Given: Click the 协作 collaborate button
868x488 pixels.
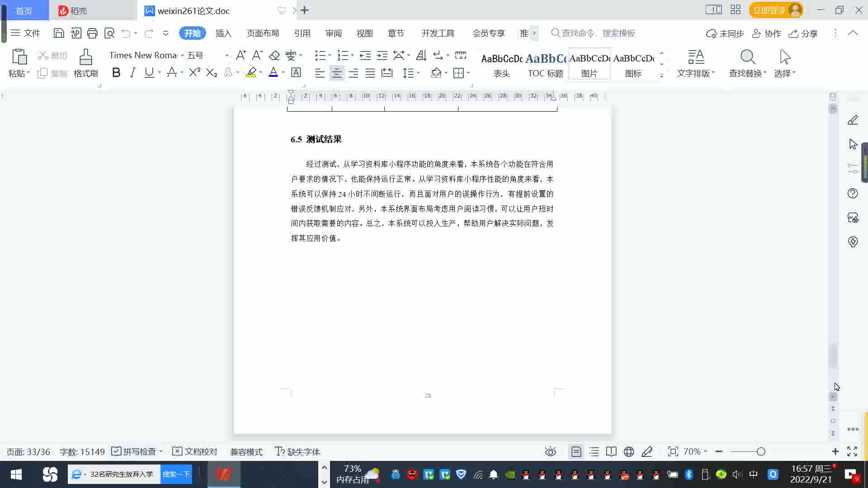Looking at the screenshot, I should 767,33.
